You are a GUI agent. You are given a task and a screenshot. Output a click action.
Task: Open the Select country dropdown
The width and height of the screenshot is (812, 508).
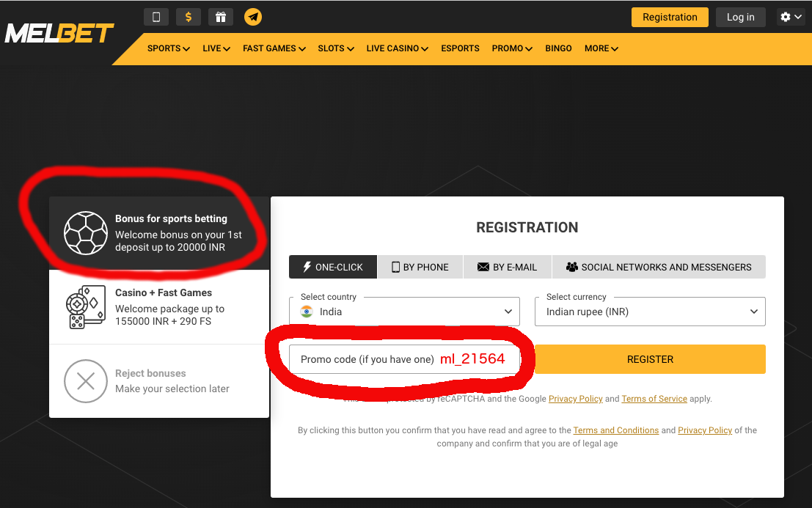coord(404,312)
